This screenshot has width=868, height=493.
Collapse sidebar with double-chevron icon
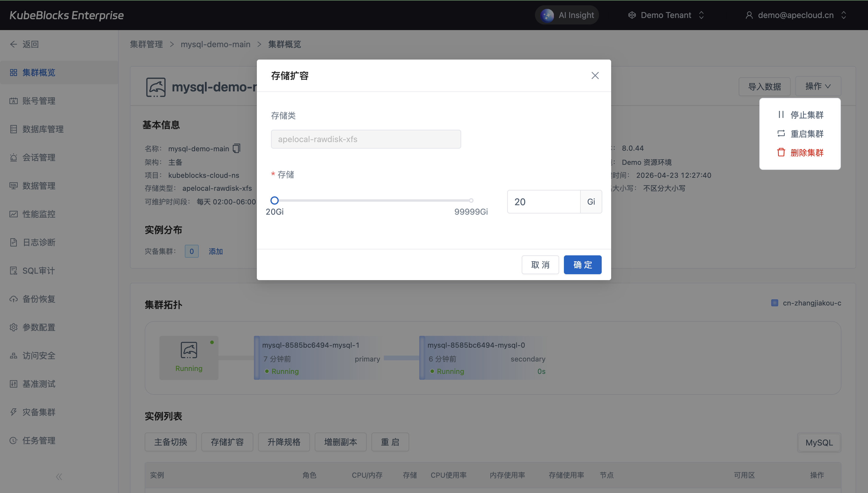pyautogui.click(x=59, y=477)
